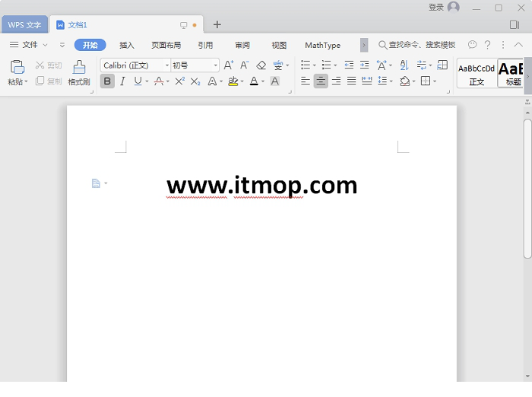532x397 pixels.
Task: Click the Format Painter brush icon
Action: pos(79,67)
